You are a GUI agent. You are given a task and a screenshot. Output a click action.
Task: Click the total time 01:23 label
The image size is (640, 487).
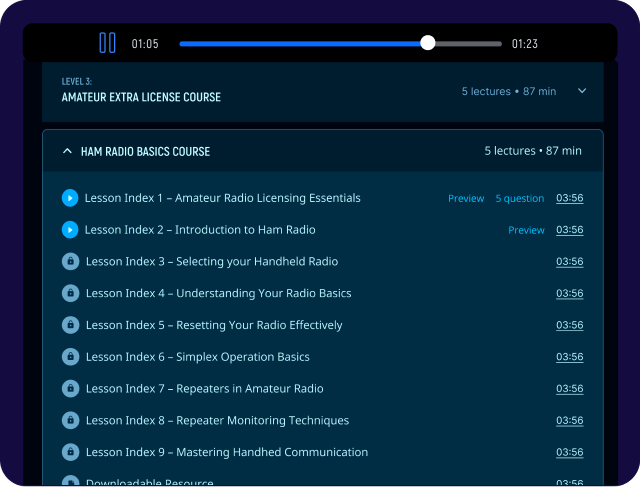pos(524,44)
